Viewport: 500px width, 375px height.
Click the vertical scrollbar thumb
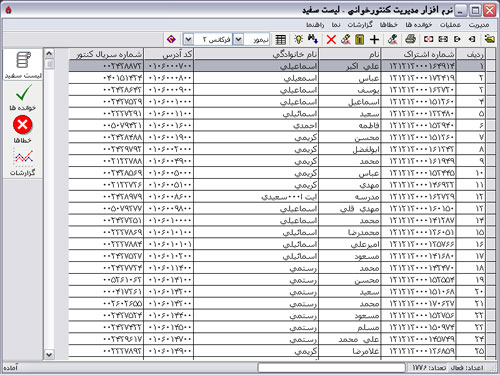coord(49,64)
